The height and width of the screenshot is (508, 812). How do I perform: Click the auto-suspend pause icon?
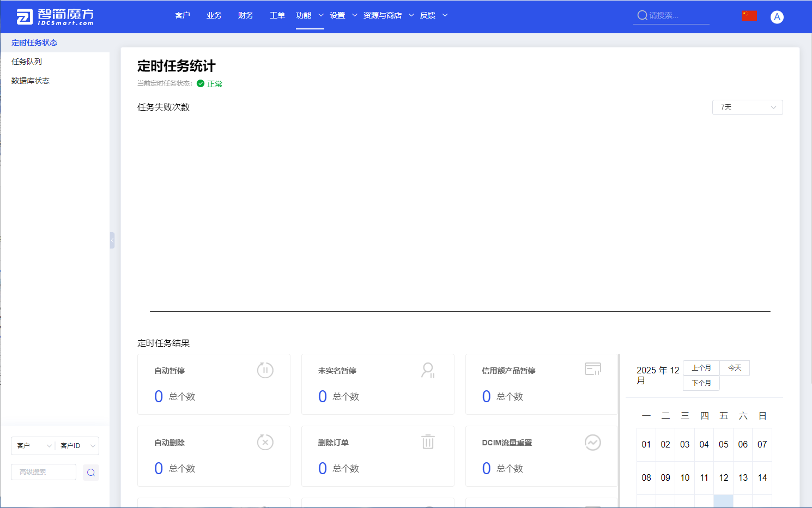(265, 371)
